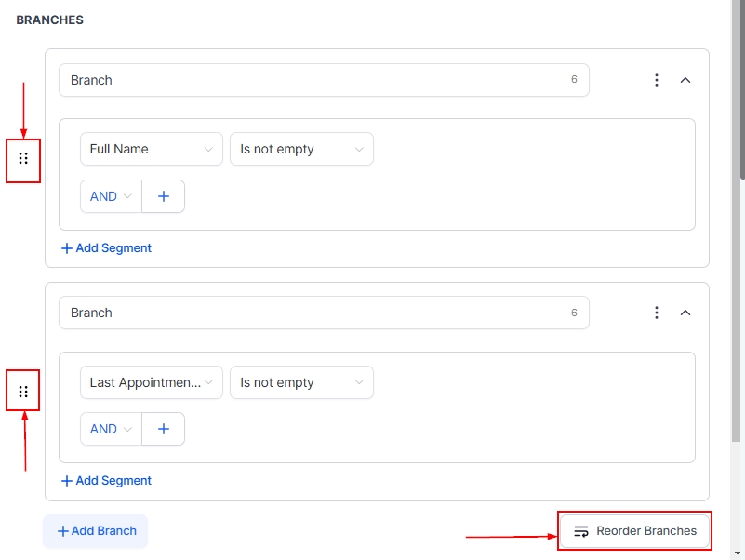Click Add Segment in the second branch
This screenshot has width=745, height=560.
(106, 481)
